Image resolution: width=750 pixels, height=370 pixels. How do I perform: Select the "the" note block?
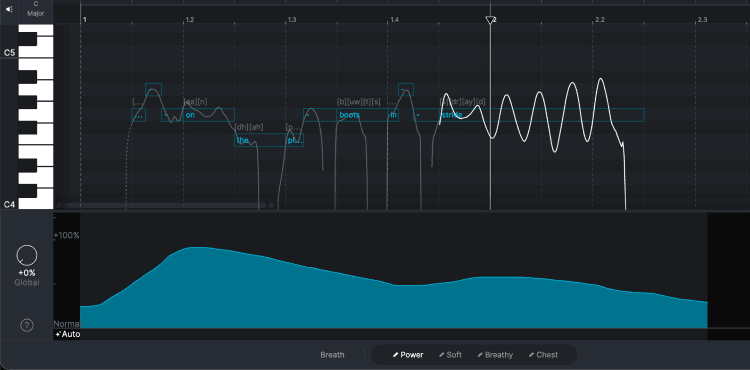(260, 140)
